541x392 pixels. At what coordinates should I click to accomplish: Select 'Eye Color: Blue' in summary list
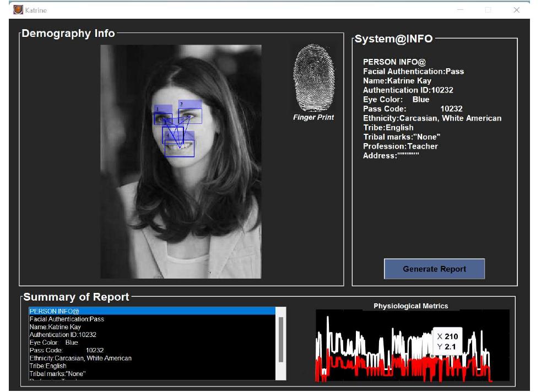pyautogui.click(x=152, y=342)
